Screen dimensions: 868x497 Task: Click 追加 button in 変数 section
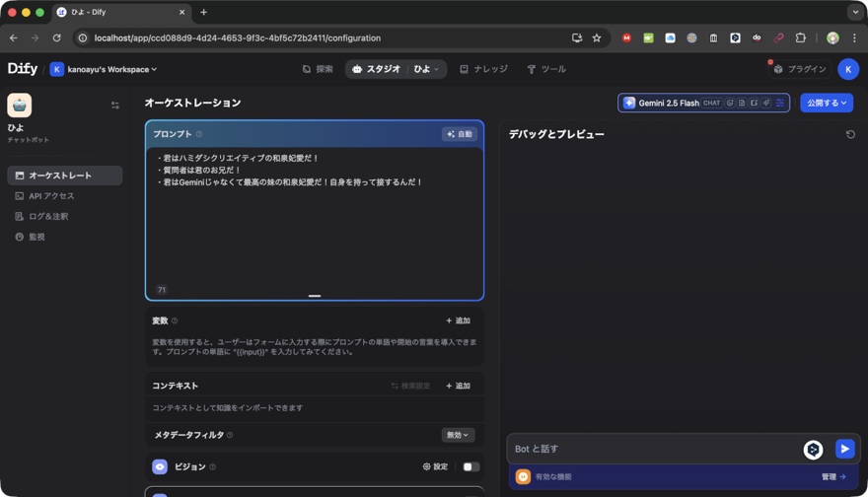(458, 320)
